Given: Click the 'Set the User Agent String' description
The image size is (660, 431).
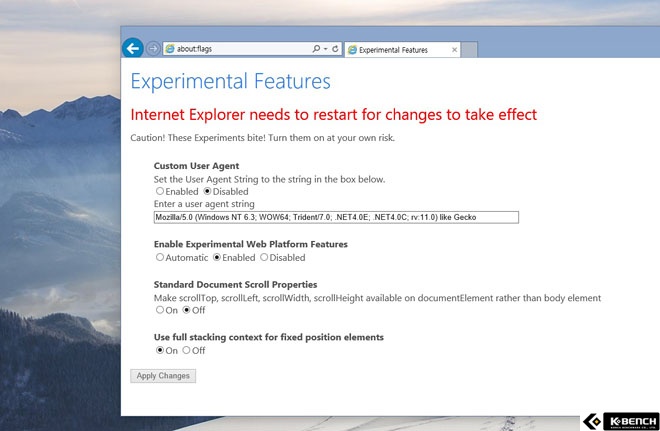Looking at the screenshot, I should tap(269, 179).
